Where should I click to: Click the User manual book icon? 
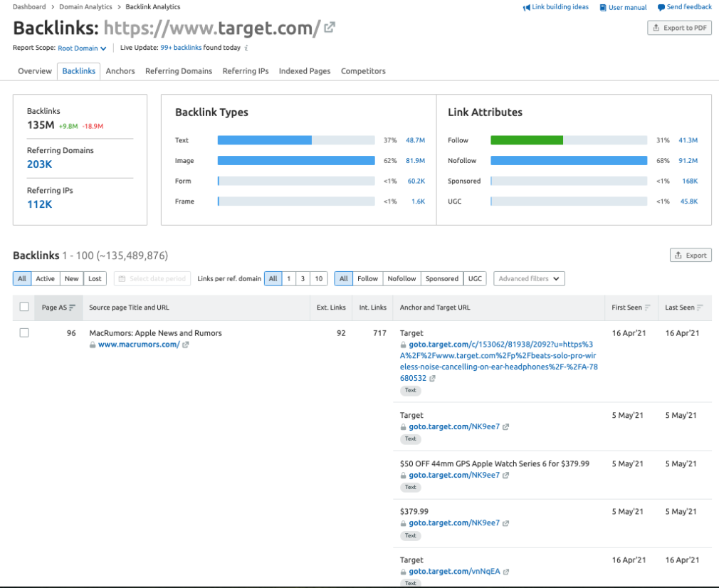[x=603, y=7]
